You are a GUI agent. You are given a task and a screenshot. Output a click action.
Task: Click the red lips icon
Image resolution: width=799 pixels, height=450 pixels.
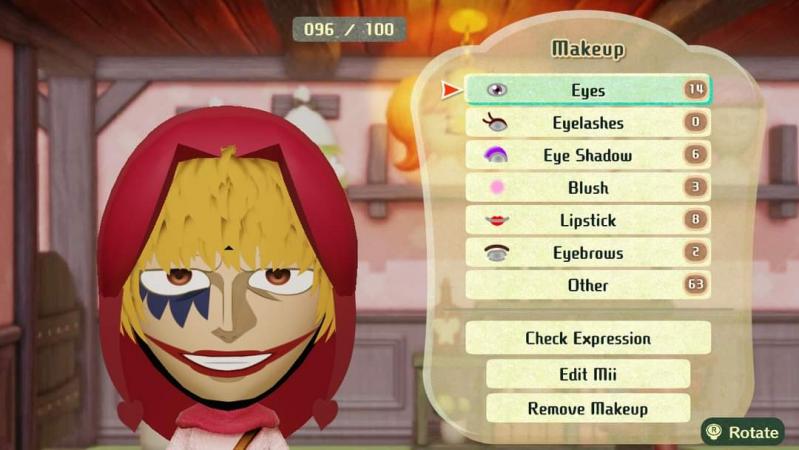(496, 221)
